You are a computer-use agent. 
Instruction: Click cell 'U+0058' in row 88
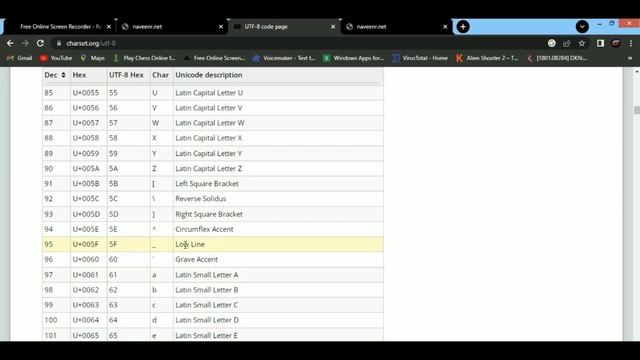tap(86, 138)
